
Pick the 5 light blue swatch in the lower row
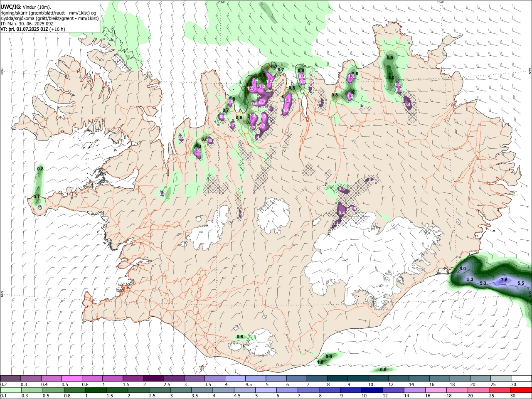[x=266, y=390]
